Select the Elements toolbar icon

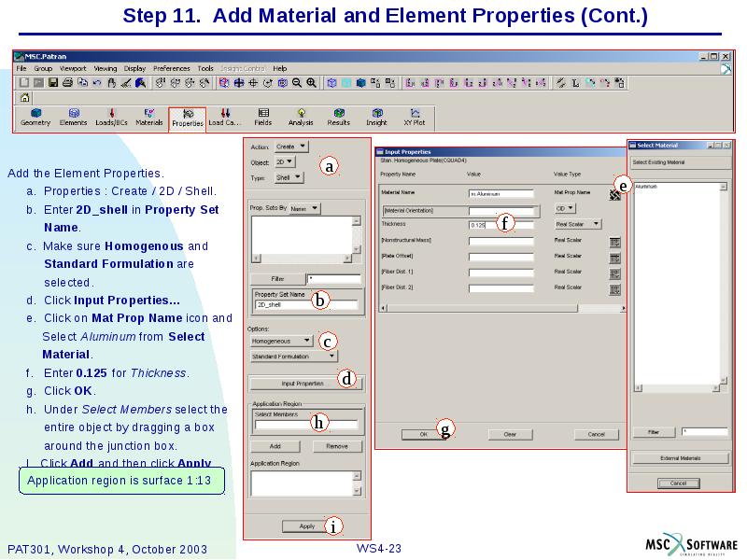tap(73, 118)
